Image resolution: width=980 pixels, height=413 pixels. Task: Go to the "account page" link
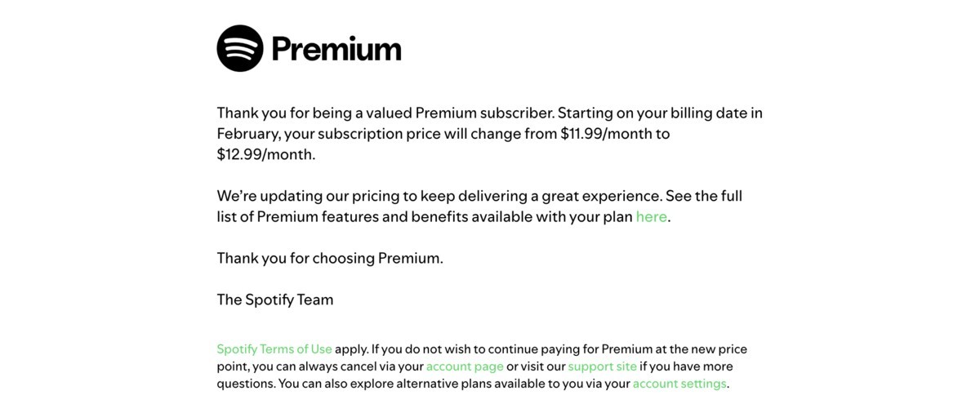(x=464, y=366)
